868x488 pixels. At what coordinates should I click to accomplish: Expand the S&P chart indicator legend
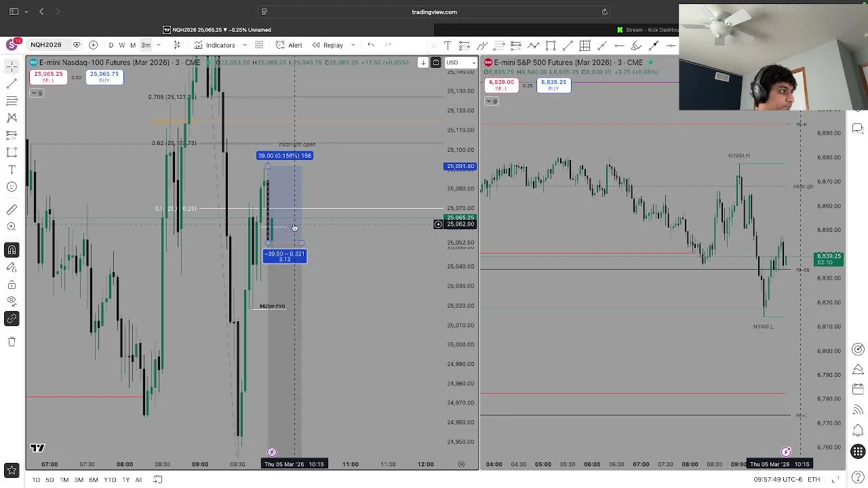tap(490, 101)
